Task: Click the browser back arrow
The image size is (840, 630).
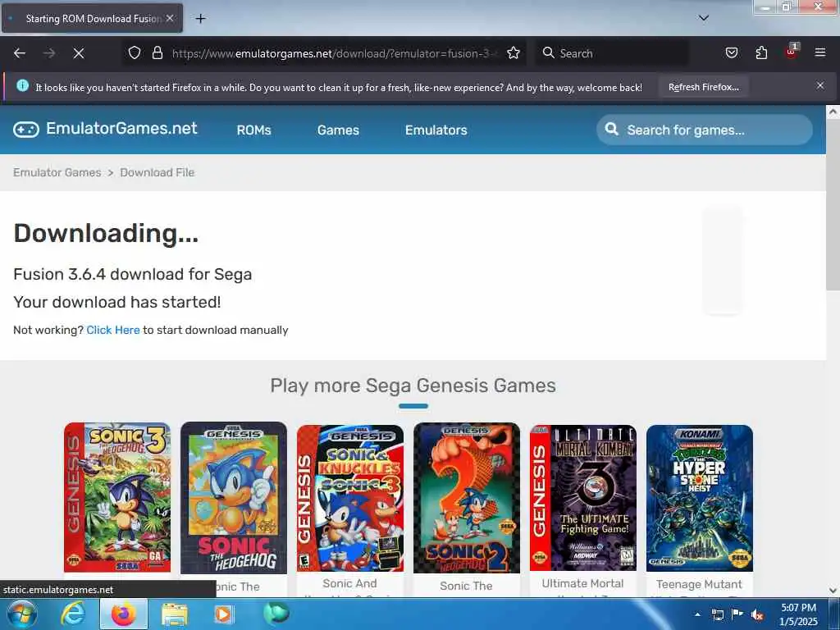Action: pyautogui.click(x=20, y=53)
